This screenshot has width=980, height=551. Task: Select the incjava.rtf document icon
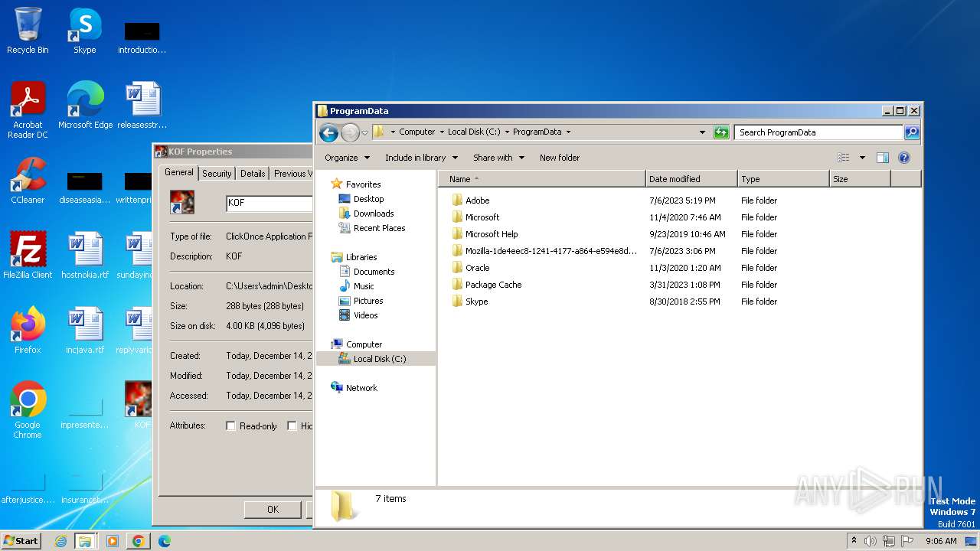click(x=85, y=331)
